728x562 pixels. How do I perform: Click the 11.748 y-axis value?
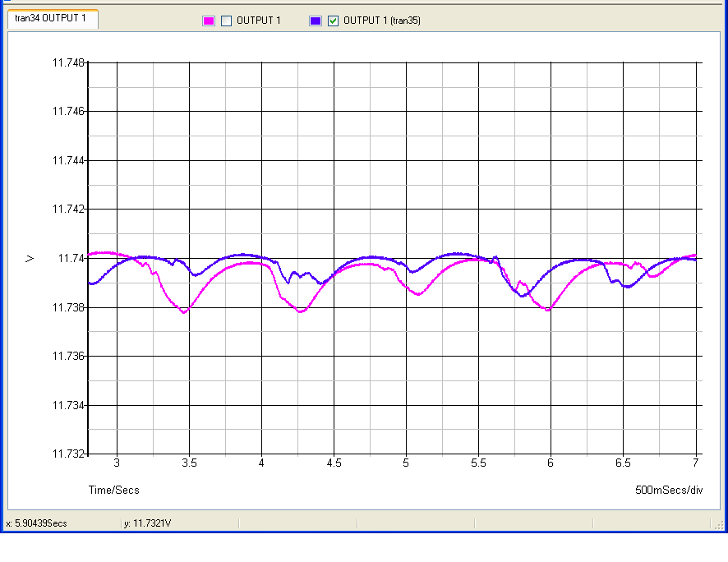click(x=68, y=62)
